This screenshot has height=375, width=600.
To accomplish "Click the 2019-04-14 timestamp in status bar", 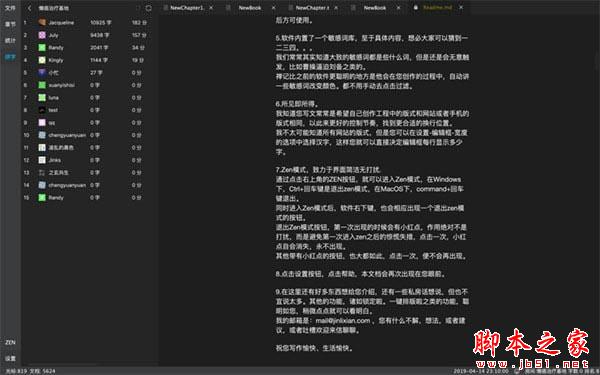I will [x=481, y=371].
